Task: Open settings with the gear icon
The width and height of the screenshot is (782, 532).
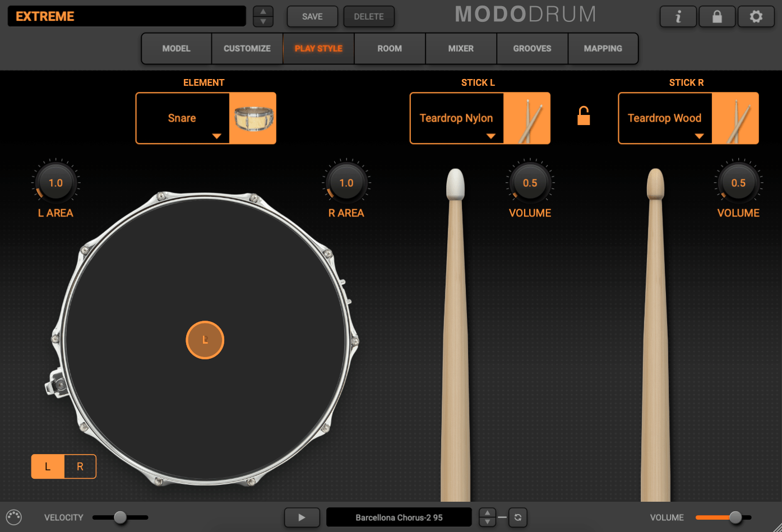Action: click(x=756, y=17)
